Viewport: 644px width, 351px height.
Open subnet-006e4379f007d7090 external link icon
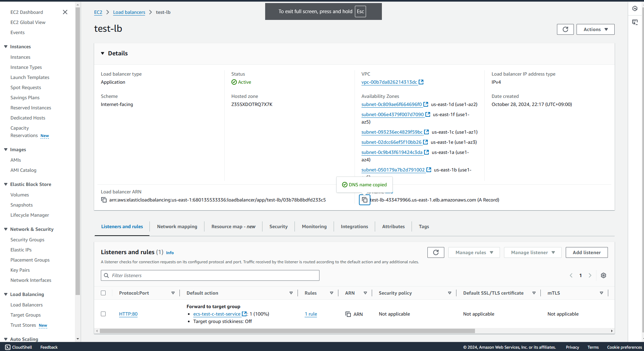click(x=428, y=114)
